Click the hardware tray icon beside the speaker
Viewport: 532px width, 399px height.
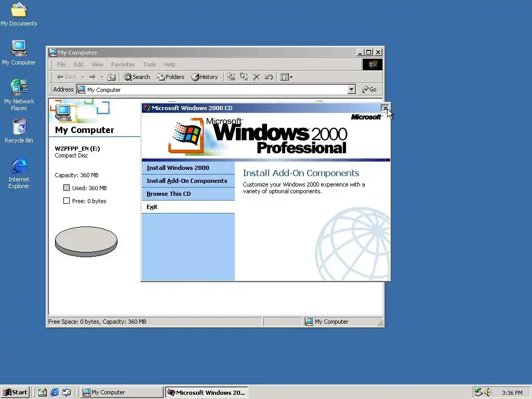click(478, 392)
